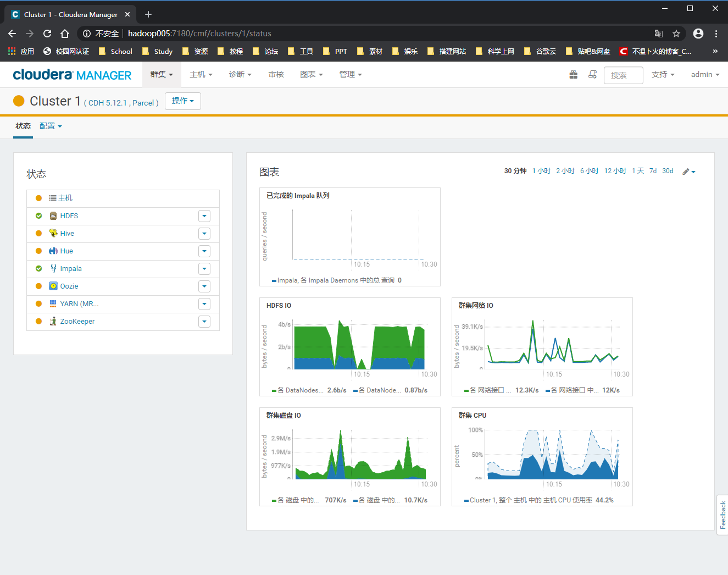Expand the admin user dropdown
The width and height of the screenshot is (728, 575).
[x=705, y=74]
